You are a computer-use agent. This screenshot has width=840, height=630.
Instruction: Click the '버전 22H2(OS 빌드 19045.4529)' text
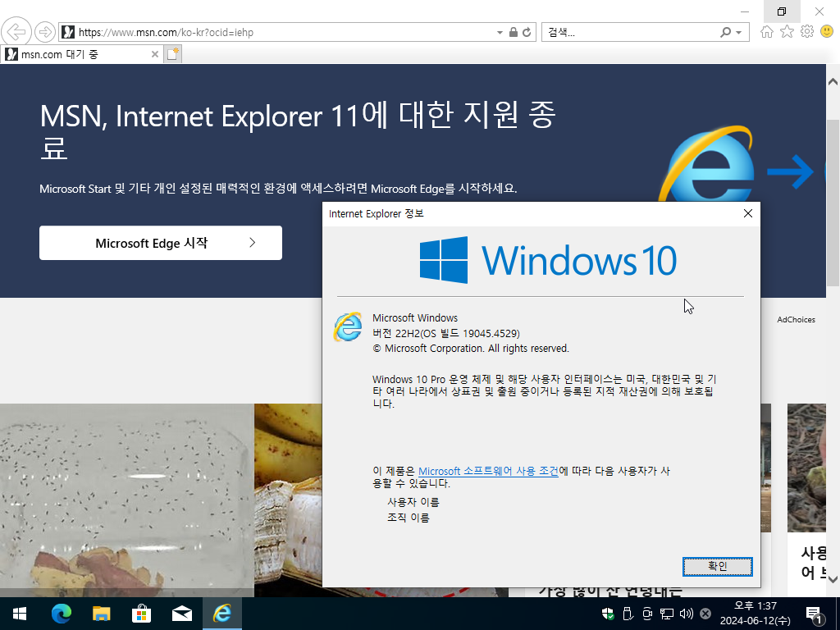pos(445,333)
